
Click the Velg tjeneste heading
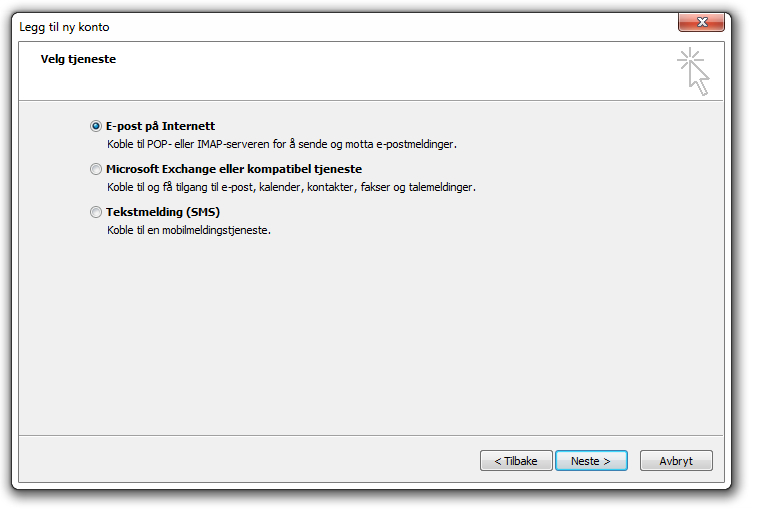[x=78, y=59]
